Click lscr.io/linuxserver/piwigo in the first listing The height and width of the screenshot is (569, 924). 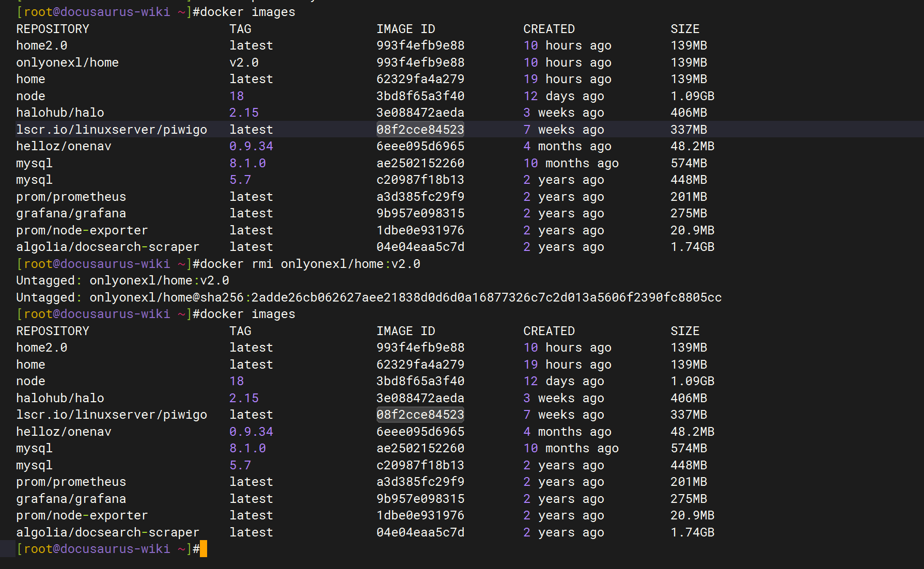tap(112, 130)
